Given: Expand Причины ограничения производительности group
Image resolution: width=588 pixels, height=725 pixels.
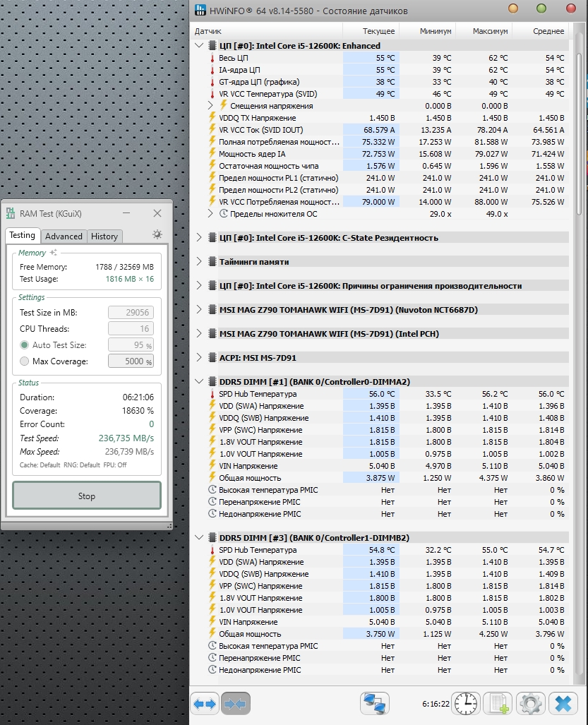Looking at the screenshot, I should [x=199, y=286].
